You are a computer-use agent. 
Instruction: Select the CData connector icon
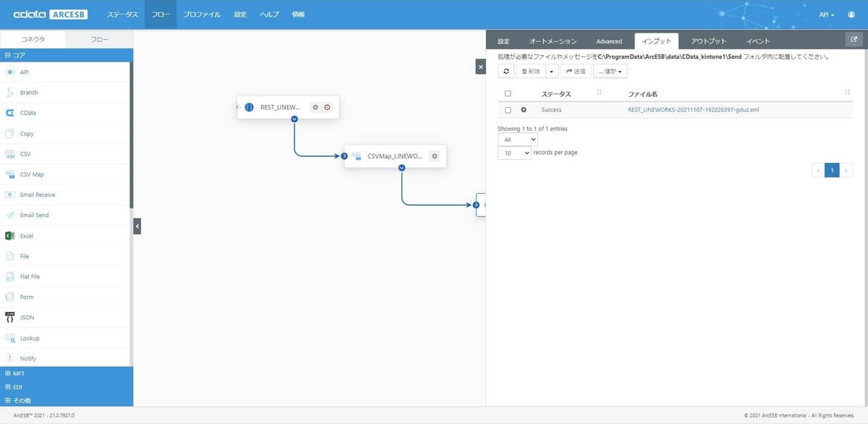(x=10, y=113)
